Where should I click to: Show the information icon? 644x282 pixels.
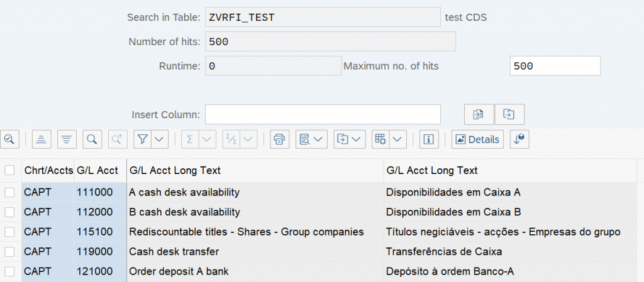429,139
